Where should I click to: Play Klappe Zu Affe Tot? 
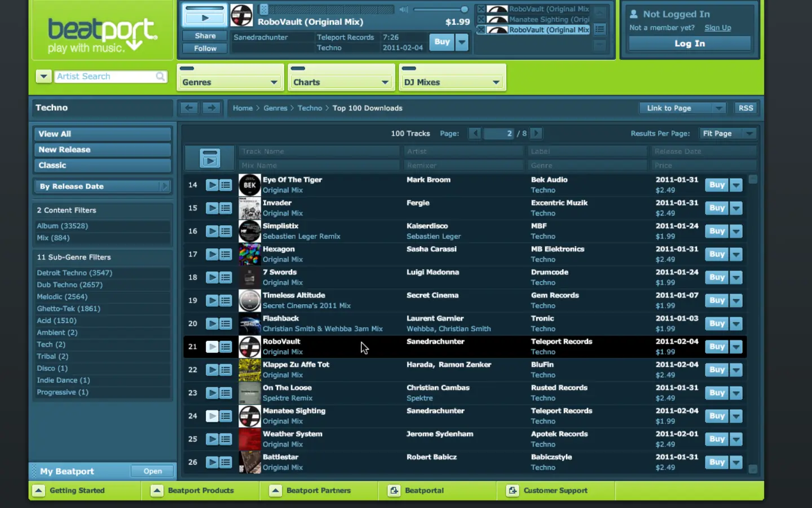click(212, 370)
